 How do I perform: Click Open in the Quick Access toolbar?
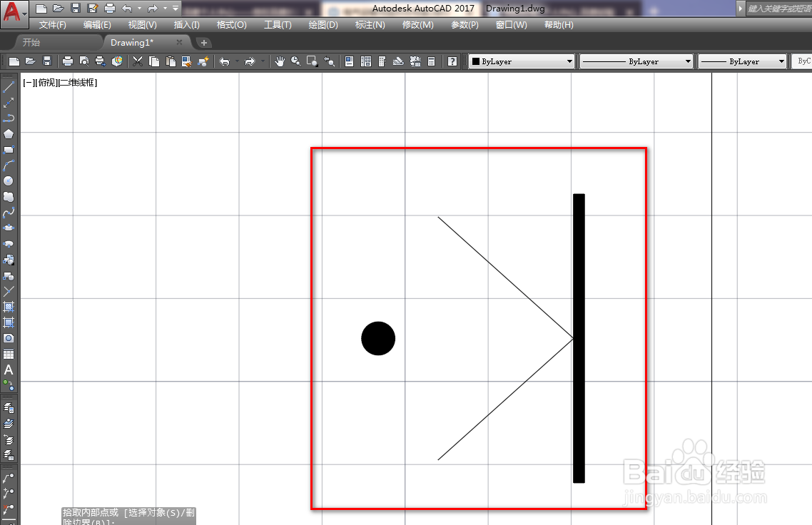(59, 9)
